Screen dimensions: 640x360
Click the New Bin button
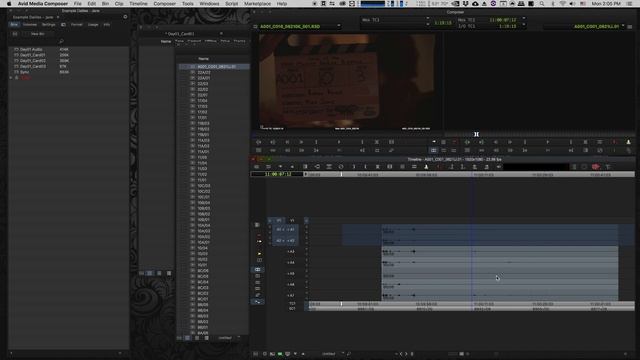pyautogui.click(x=38, y=34)
